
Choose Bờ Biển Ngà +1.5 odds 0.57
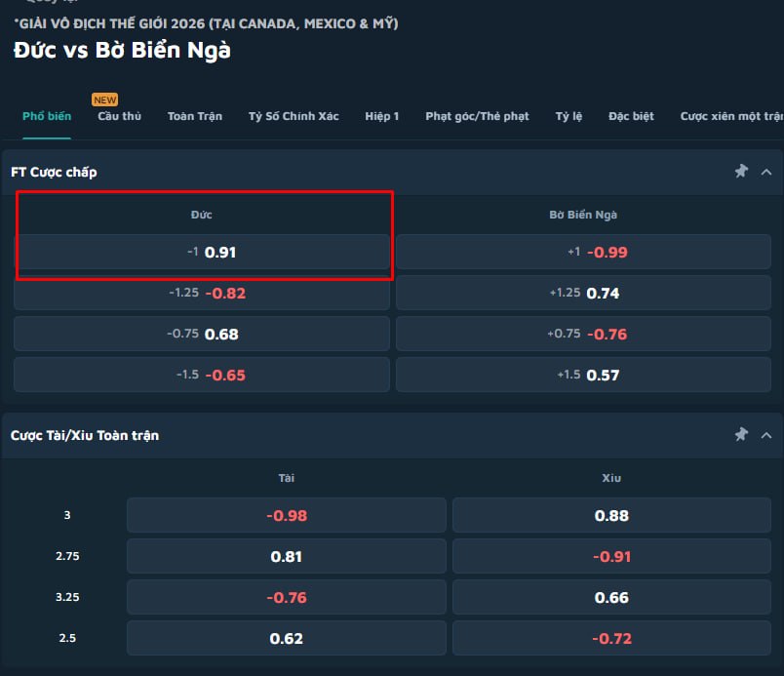[583, 375]
